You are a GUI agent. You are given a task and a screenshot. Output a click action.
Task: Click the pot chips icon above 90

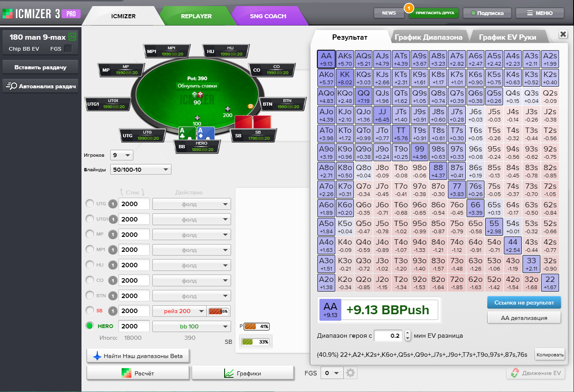[x=197, y=94]
